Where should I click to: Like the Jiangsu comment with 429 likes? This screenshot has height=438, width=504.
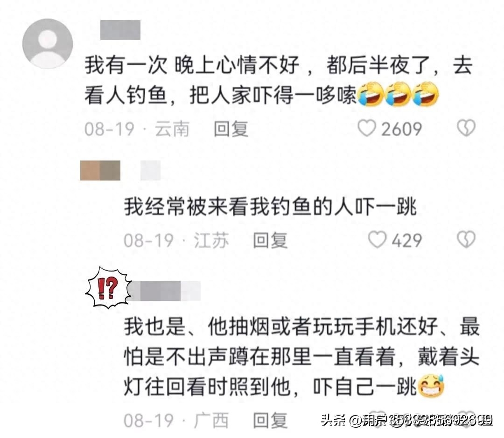pyautogui.click(x=377, y=240)
